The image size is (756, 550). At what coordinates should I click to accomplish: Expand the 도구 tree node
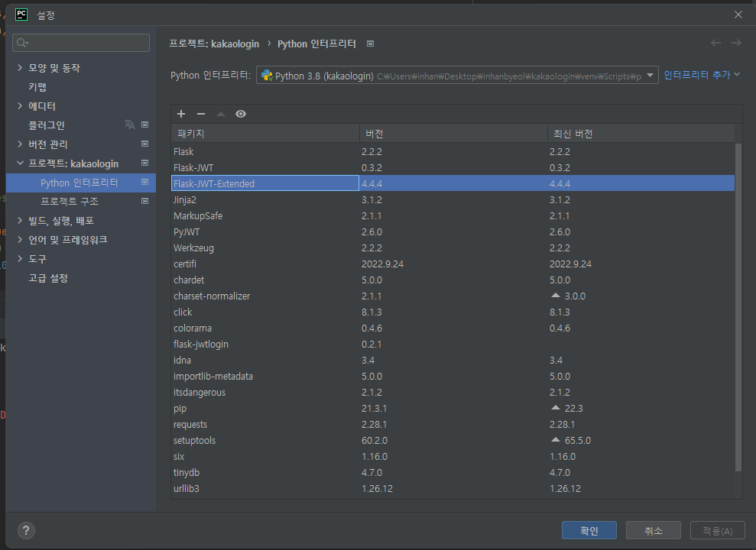20,259
